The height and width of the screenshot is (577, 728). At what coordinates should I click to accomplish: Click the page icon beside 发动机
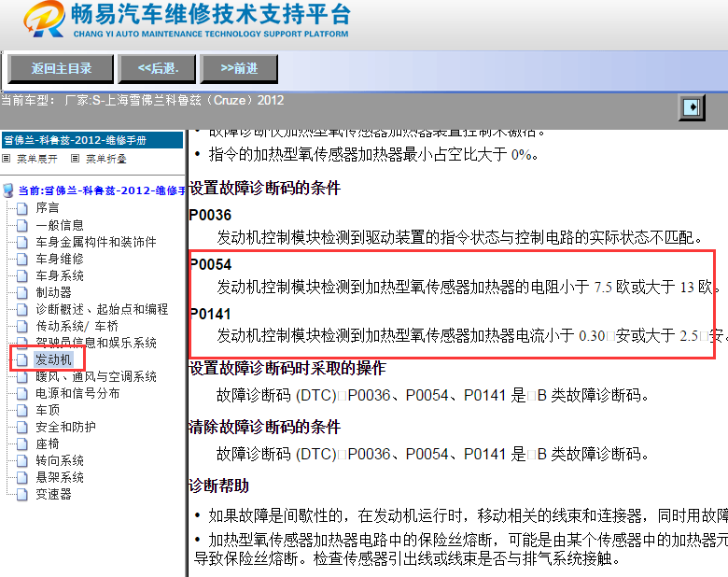coord(21,359)
